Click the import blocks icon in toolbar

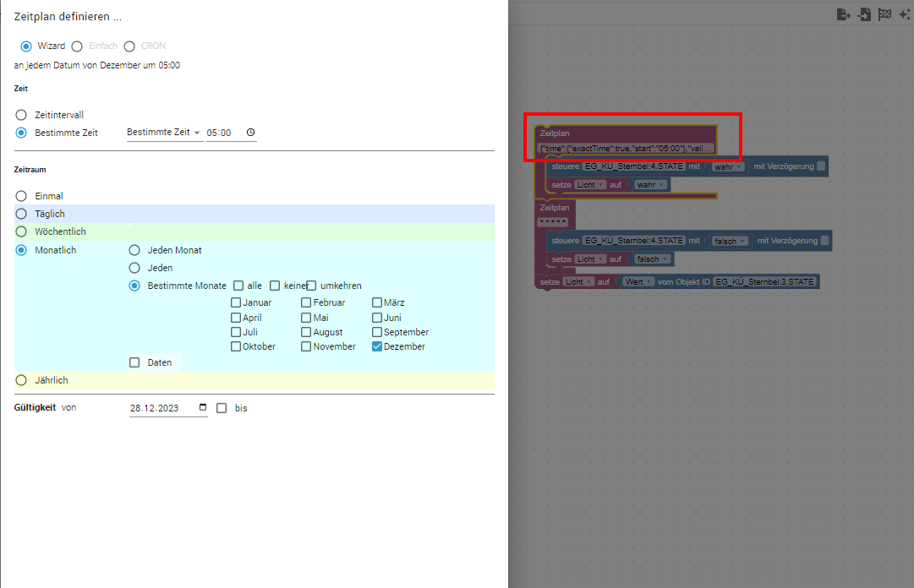864,14
